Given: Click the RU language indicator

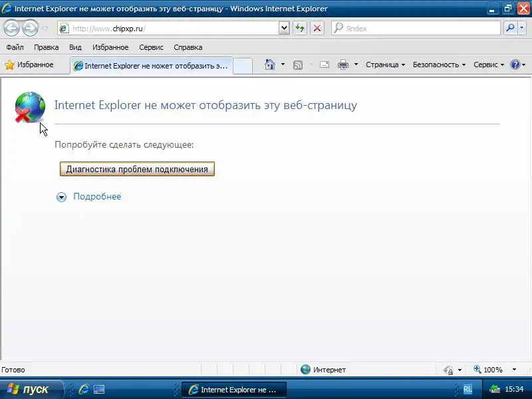Looking at the screenshot, I should tap(467, 389).
